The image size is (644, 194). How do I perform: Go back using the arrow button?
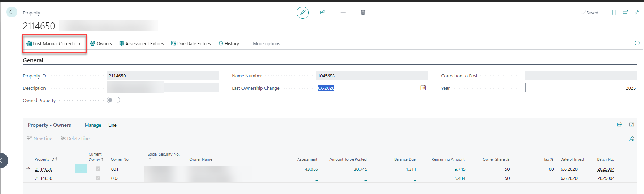(12, 12)
